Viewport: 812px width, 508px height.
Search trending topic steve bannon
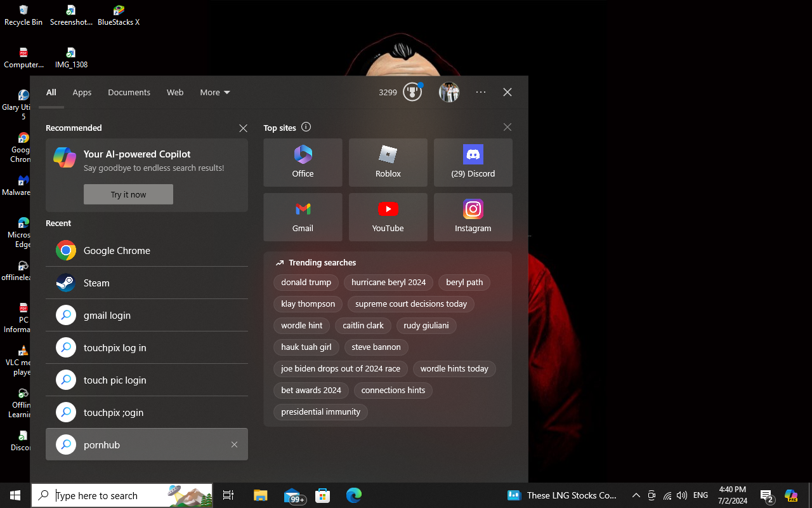click(376, 347)
